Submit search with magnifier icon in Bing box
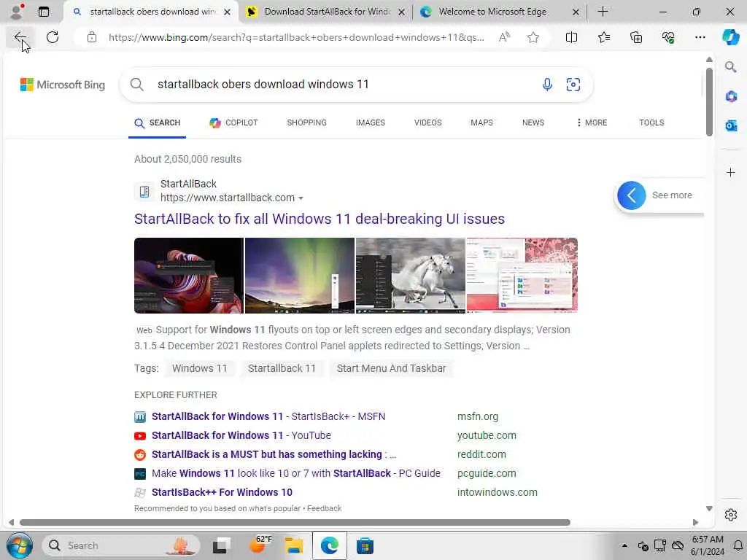Image resolution: width=747 pixels, height=560 pixels. click(136, 85)
